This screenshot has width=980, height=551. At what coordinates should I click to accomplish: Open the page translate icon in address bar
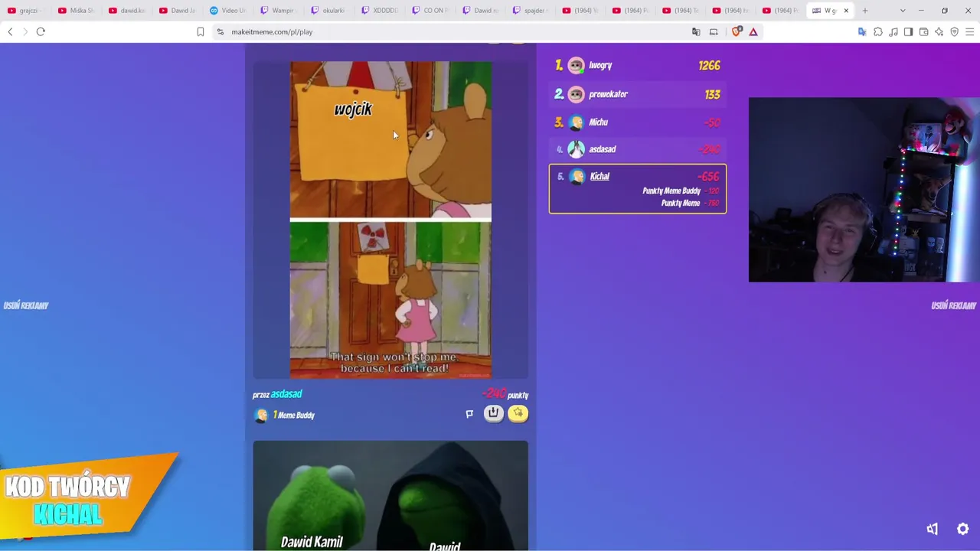696,31
